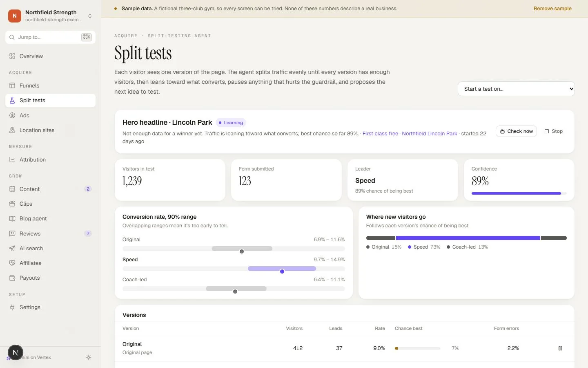Click the AI search telescope icon
The image size is (588, 368).
click(12, 248)
